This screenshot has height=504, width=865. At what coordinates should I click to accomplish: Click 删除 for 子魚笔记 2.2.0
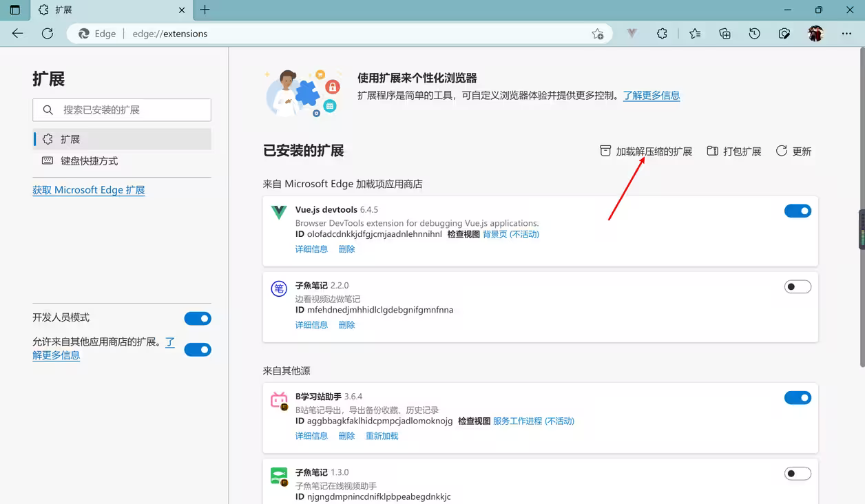point(346,325)
